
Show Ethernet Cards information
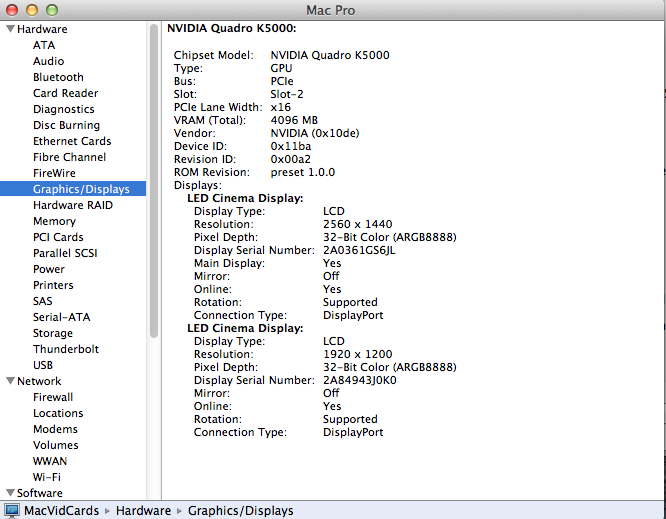pyautogui.click(x=72, y=141)
